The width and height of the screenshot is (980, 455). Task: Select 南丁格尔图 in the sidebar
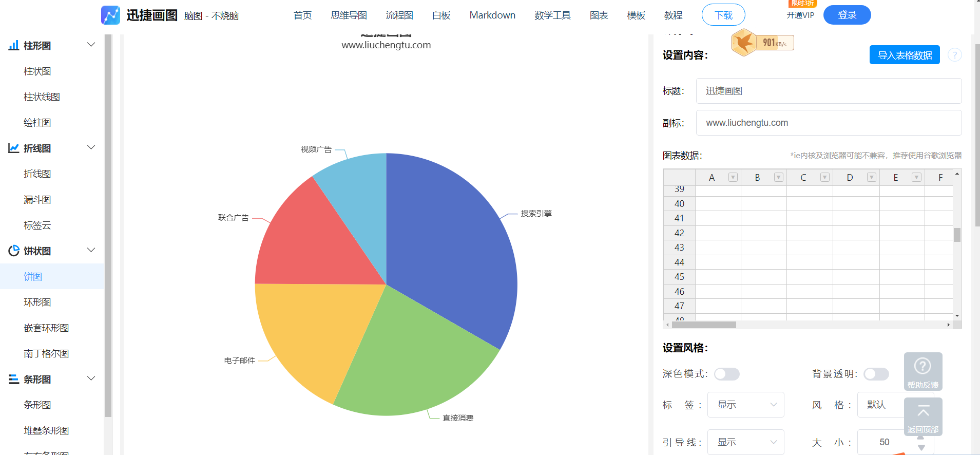click(x=46, y=354)
